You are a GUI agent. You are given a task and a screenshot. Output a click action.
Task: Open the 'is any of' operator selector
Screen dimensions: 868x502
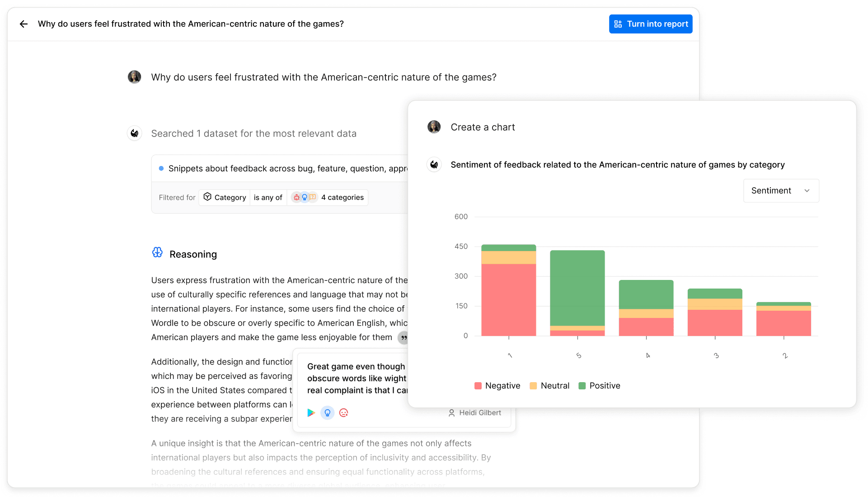(268, 197)
